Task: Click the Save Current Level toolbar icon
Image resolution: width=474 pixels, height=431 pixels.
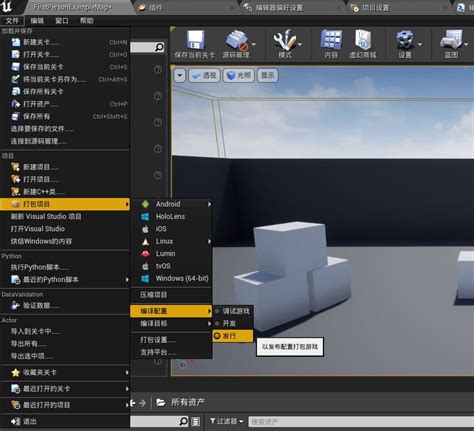Action: 195,40
